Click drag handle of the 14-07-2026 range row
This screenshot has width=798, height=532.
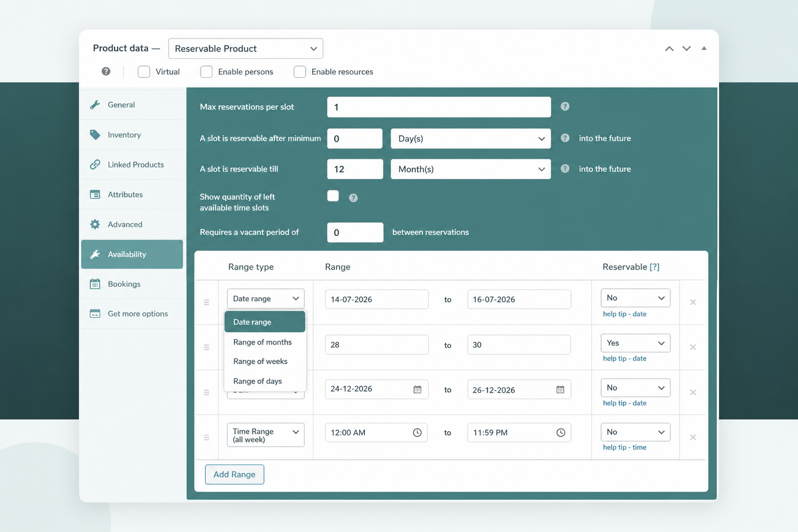206,302
